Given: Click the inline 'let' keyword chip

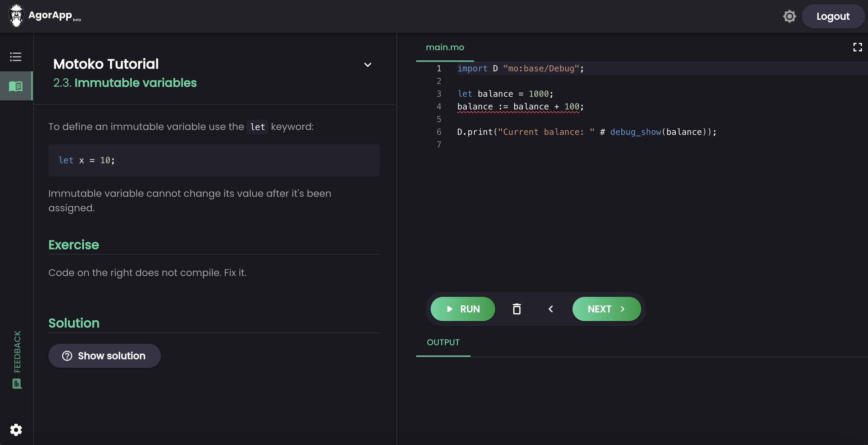Looking at the screenshot, I should [257, 127].
